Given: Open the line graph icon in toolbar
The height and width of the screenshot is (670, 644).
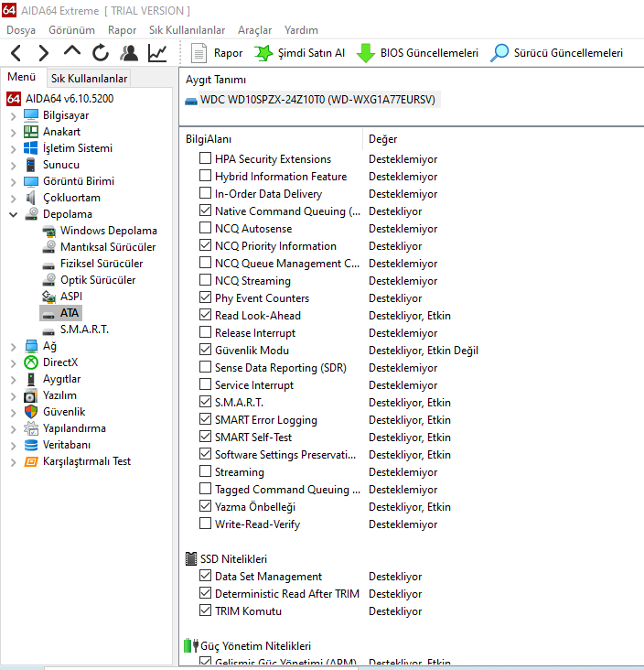Looking at the screenshot, I should 157,53.
